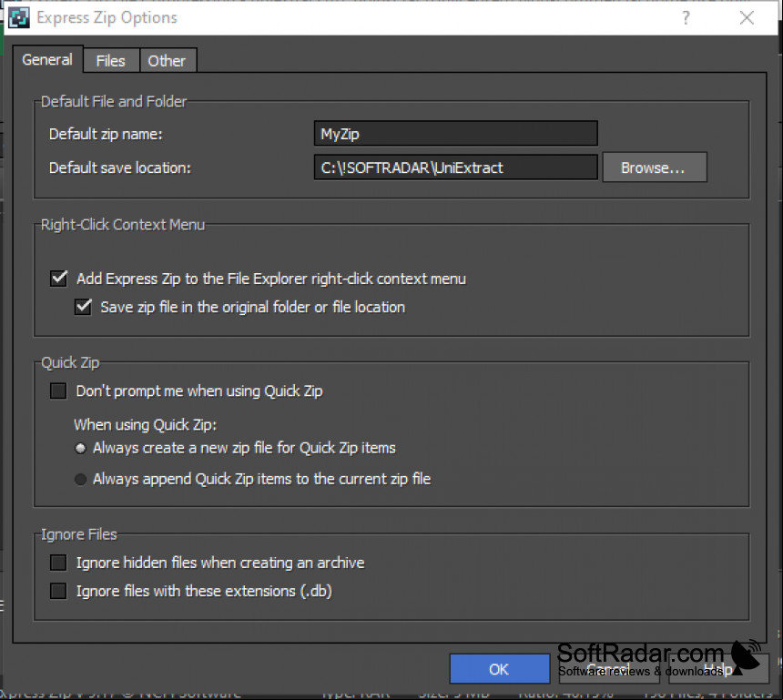Confirm settings with the OK button
783x700 pixels.
pos(499,669)
